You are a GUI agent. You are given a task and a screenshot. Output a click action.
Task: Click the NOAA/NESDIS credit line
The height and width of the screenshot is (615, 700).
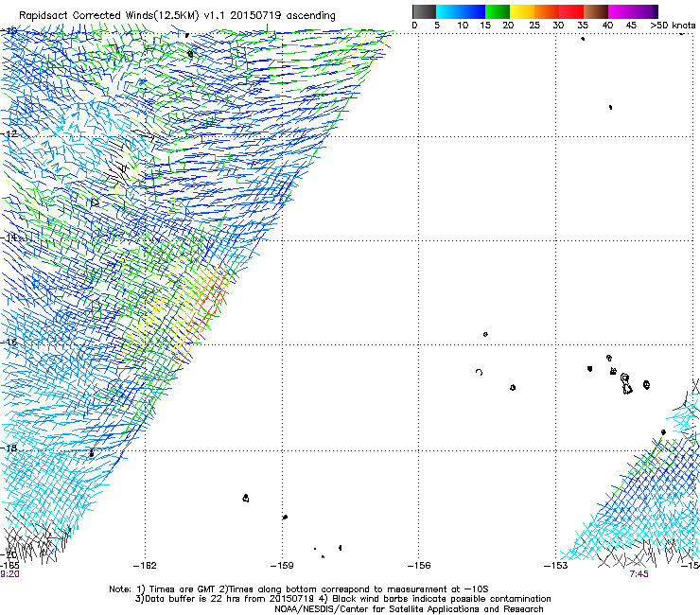(409, 609)
